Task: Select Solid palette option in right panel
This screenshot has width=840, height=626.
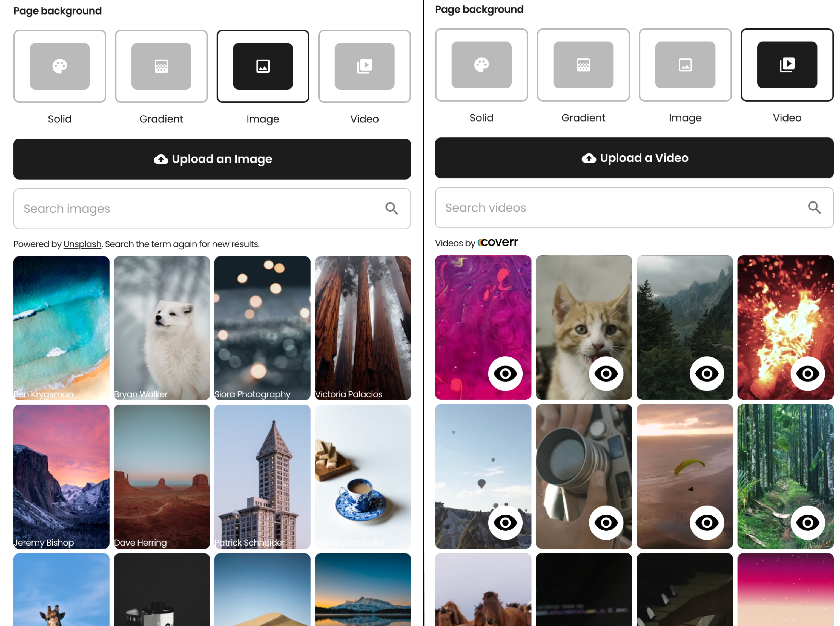Action: click(x=481, y=65)
